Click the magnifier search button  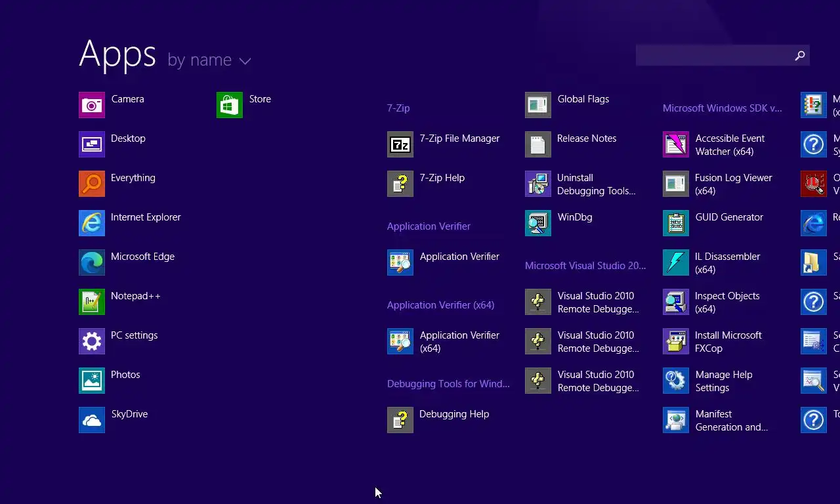tap(800, 56)
